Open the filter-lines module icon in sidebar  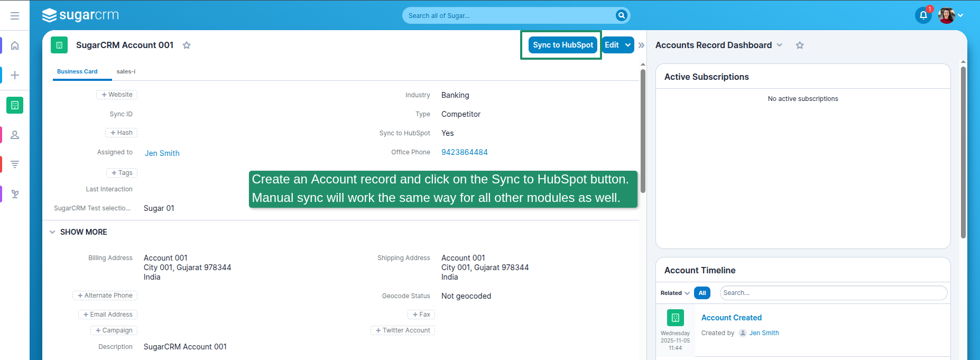[15, 164]
